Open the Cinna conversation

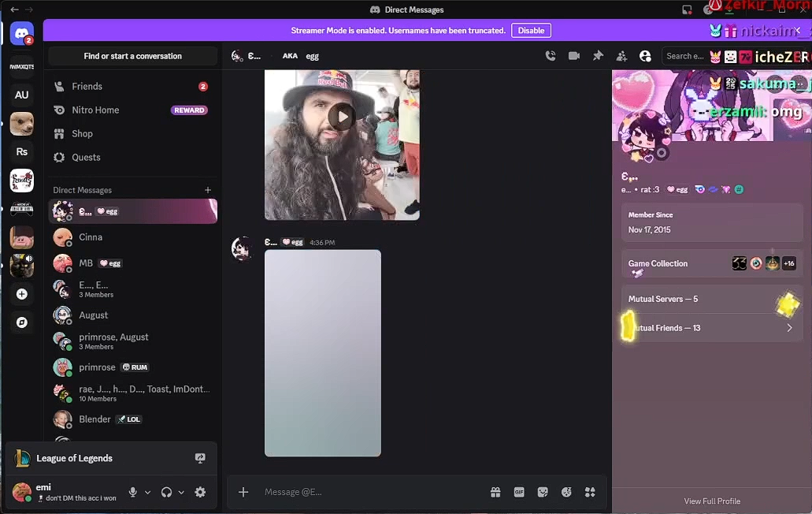click(x=133, y=237)
